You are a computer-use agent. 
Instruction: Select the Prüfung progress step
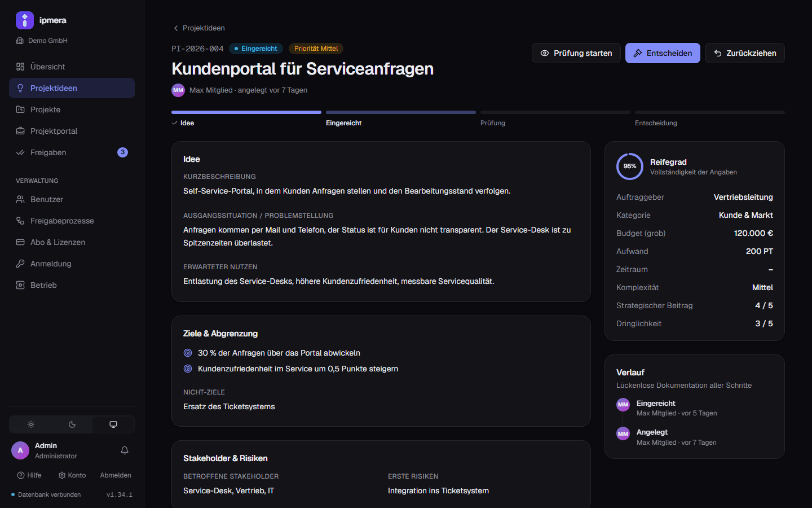(555, 119)
